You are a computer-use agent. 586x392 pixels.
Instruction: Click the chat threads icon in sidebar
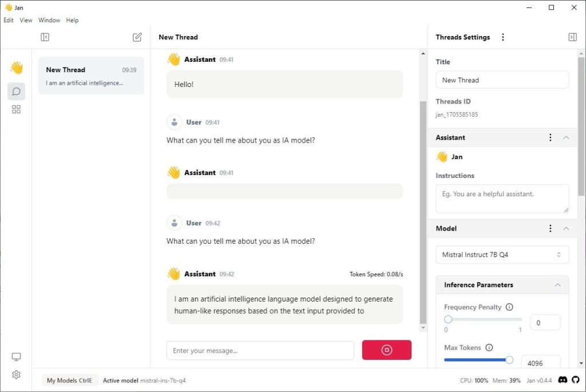(17, 92)
